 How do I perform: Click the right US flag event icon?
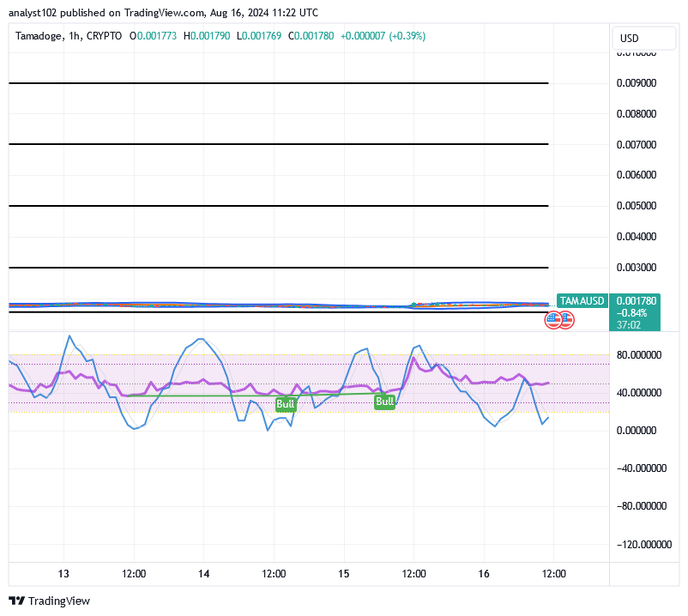[x=566, y=320]
